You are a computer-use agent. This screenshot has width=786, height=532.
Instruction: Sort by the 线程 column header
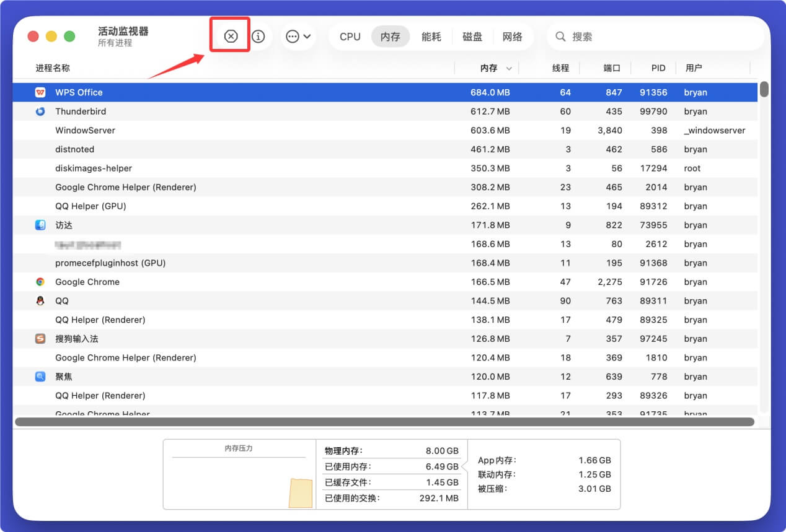pyautogui.click(x=560, y=68)
